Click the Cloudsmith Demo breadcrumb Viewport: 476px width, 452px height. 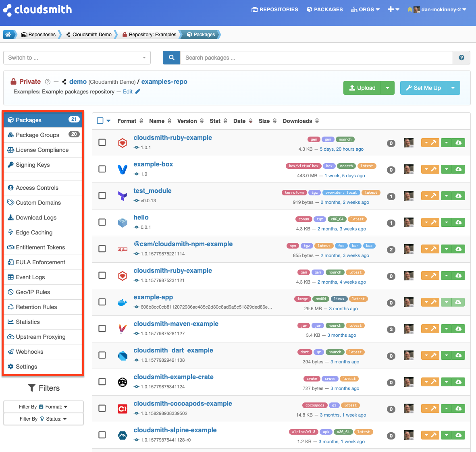[x=89, y=35]
